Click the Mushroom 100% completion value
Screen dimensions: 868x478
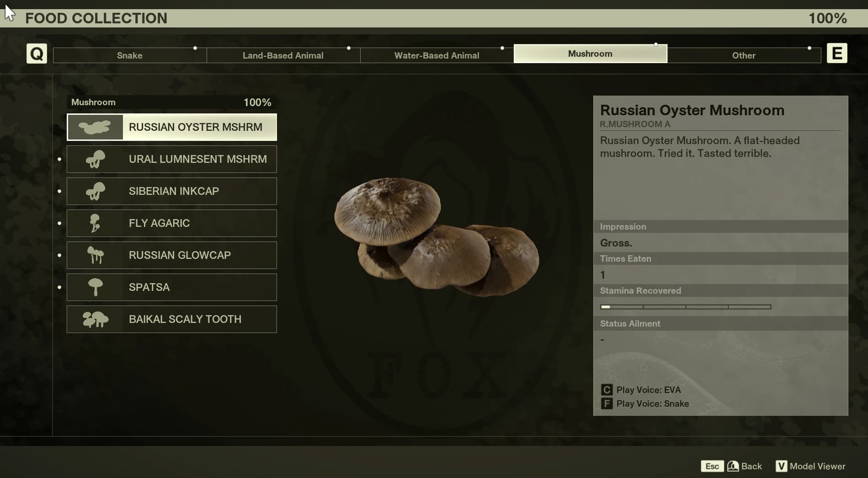tap(257, 102)
